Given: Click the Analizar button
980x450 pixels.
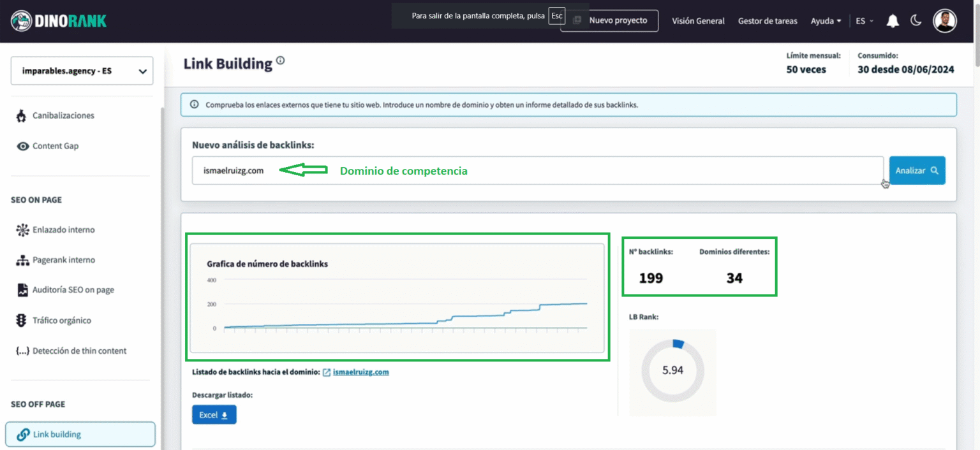Looking at the screenshot, I should click(x=917, y=171).
